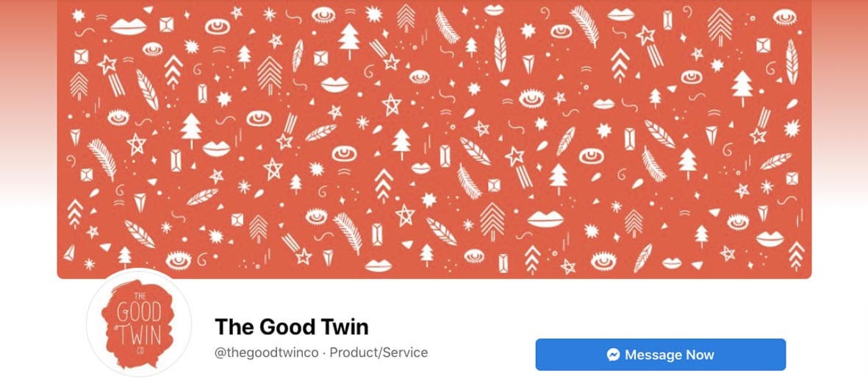Click the lips shape directly above Message Now button

point(672,262)
